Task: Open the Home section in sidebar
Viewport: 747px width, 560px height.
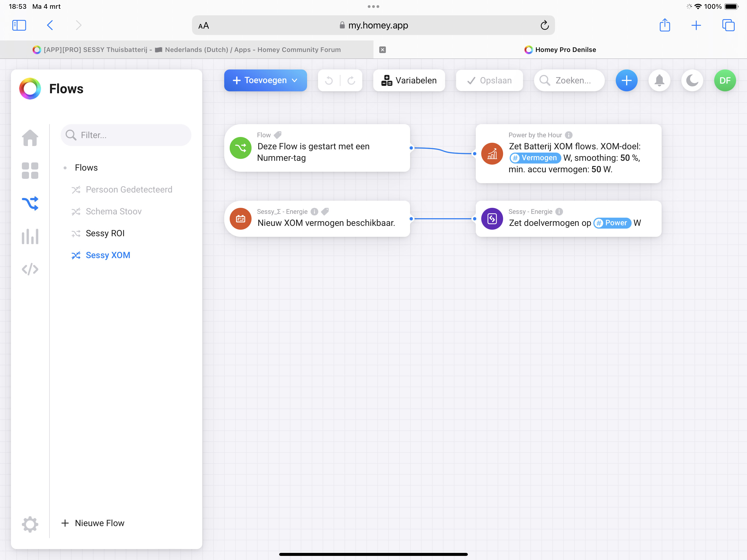Action: [x=30, y=138]
